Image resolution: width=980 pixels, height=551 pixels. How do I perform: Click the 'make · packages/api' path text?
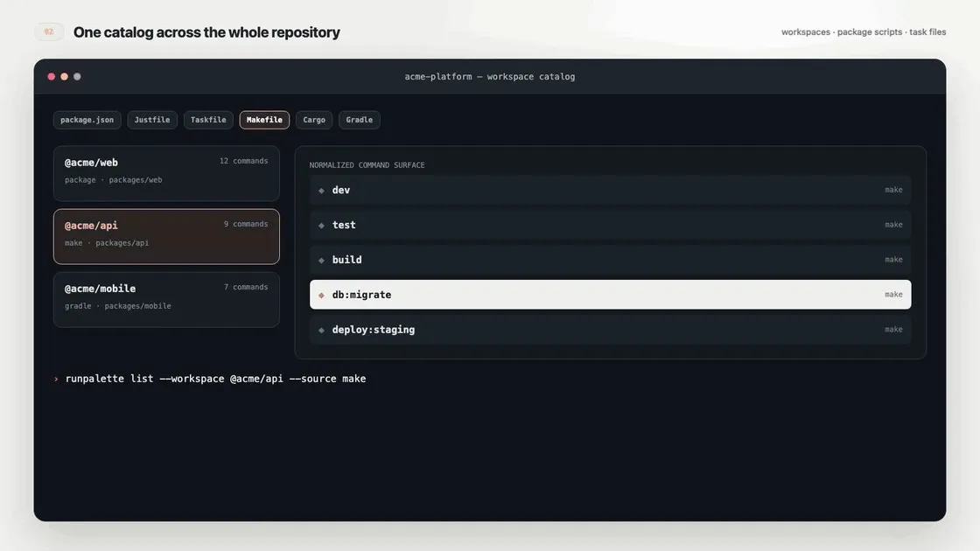[x=107, y=243]
